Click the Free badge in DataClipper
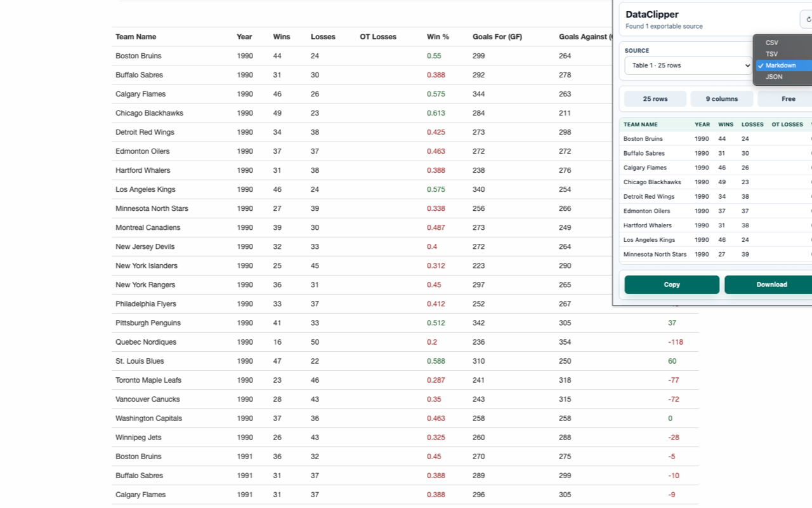The width and height of the screenshot is (812, 508). click(x=785, y=99)
